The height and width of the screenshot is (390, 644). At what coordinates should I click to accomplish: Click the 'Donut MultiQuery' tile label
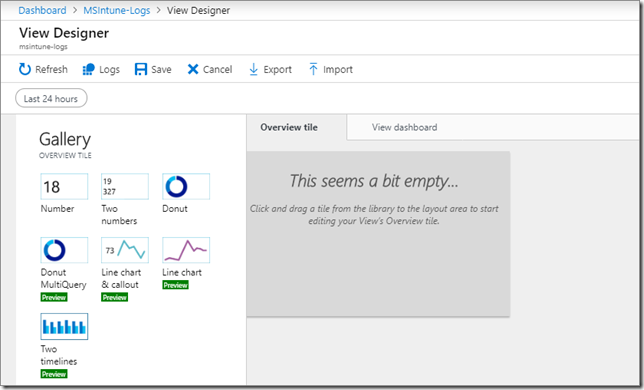(x=64, y=278)
